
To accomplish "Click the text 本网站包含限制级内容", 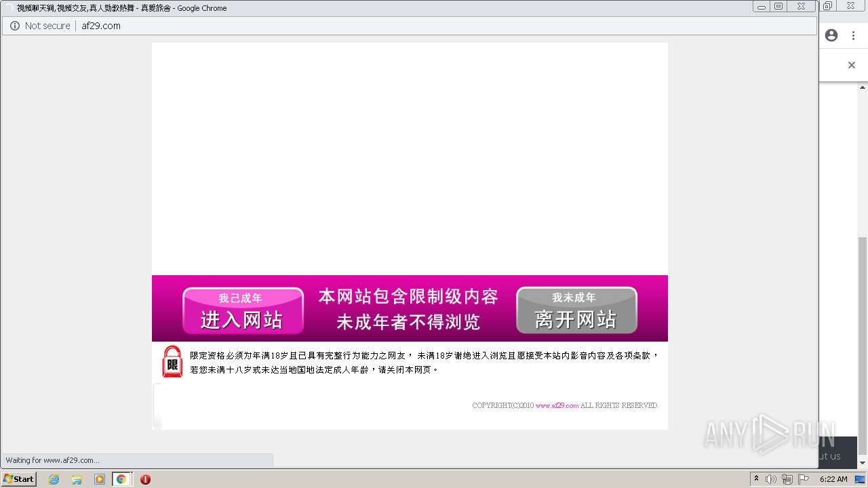I will click(x=409, y=297).
